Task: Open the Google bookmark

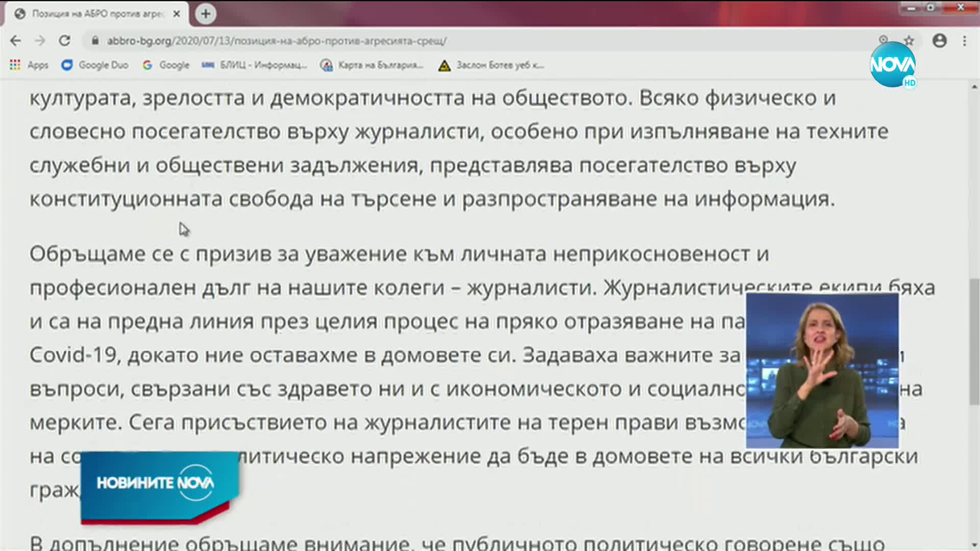Action: [166, 65]
